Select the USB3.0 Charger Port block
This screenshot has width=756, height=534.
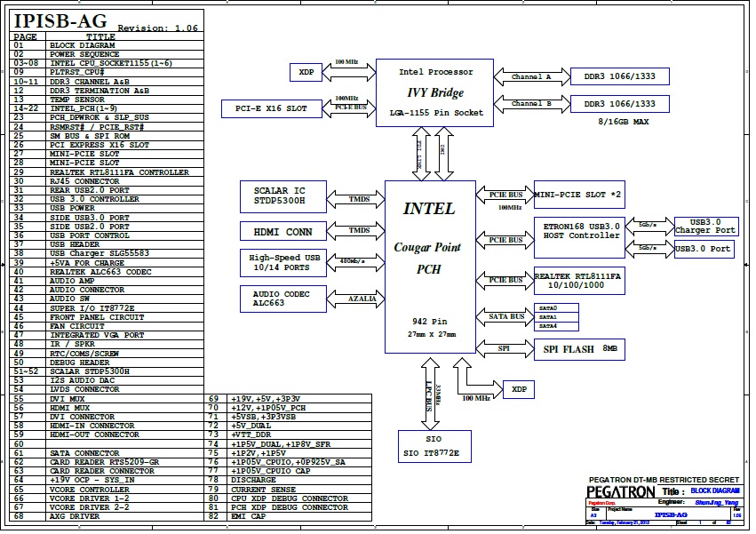click(706, 227)
